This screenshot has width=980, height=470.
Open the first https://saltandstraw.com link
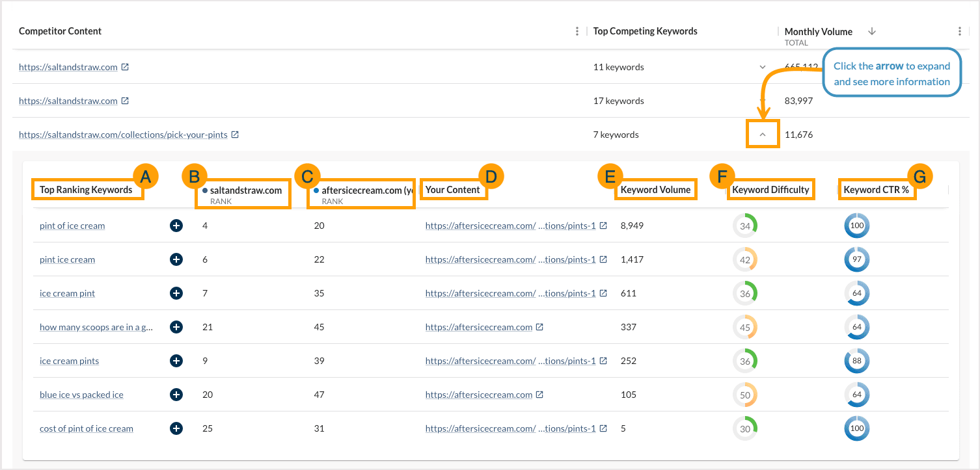click(x=68, y=66)
